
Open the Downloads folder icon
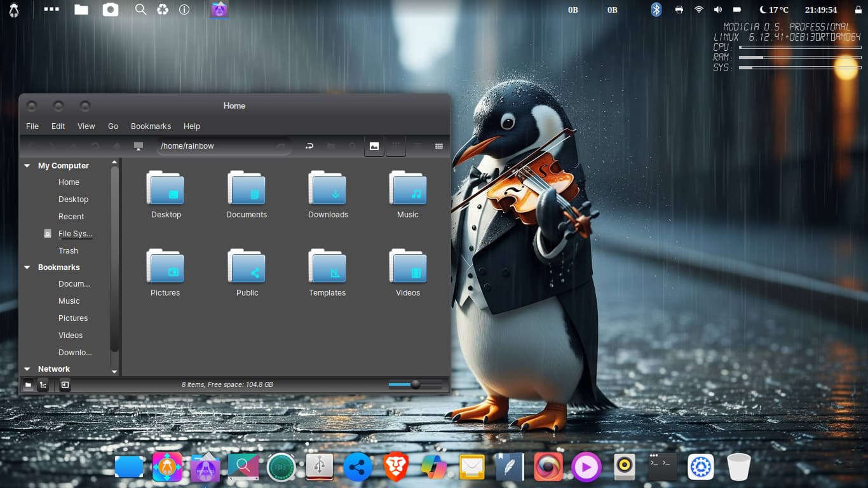pyautogui.click(x=328, y=189)
